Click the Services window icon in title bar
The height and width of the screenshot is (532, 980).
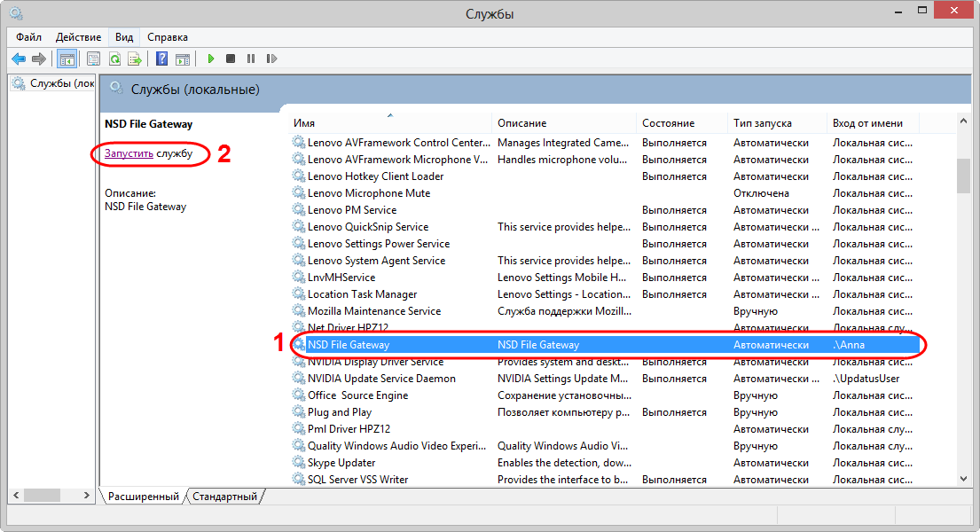pyautogui.click(x=16, y=13)
